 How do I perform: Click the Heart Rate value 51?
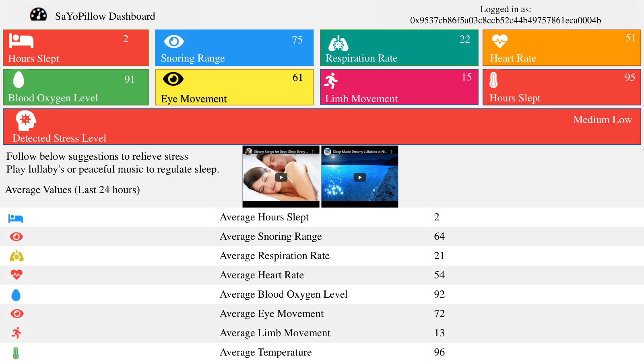tap(630, 38)
